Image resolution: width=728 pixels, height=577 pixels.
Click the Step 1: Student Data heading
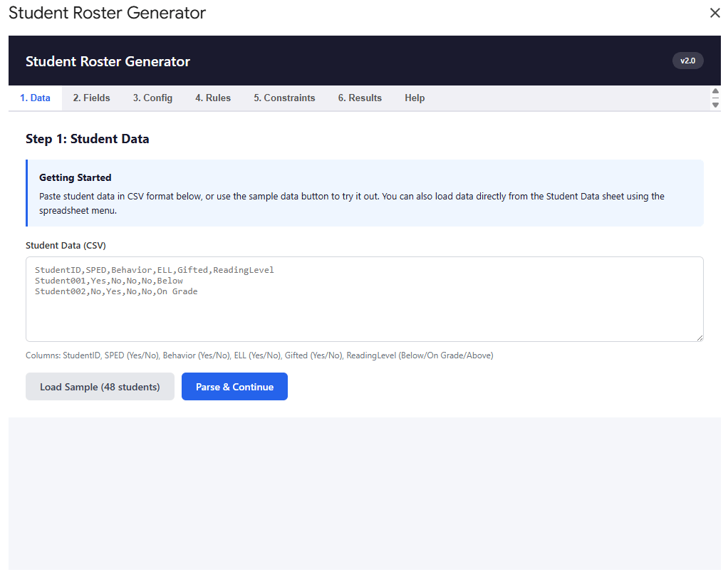click(87, 139)
